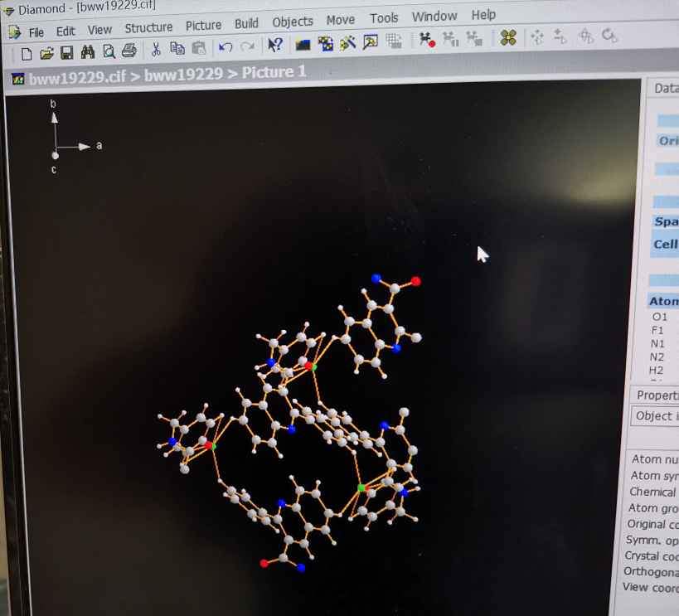
Task: Click the 'Crystal coo...' property row
Action: click(652, 555)
